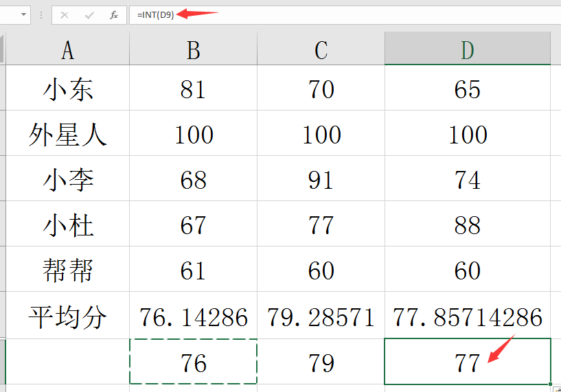Select 小杜's score 77 in column C
This screenshot has width=561, height=392.
(321, 224)
